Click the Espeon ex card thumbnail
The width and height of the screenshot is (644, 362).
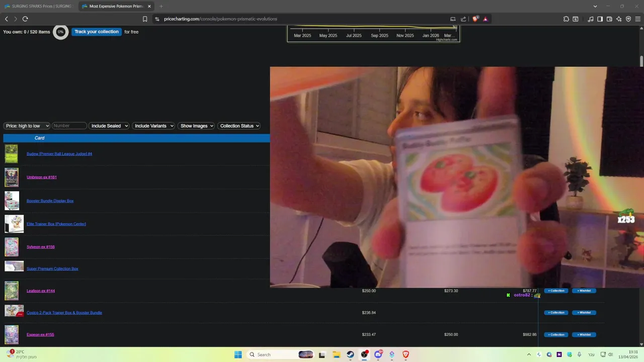11,335
